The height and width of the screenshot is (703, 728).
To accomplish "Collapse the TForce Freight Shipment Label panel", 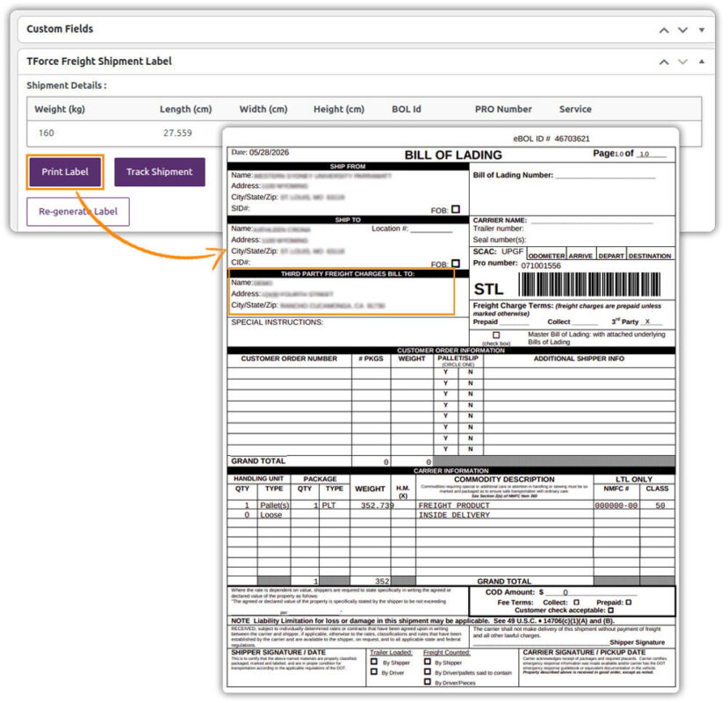I will (x=702, y=62).
